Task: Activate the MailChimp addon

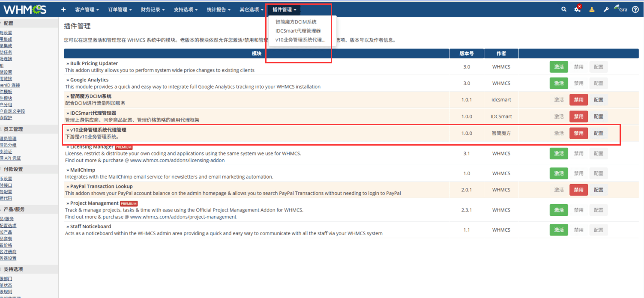Action: [559, 173]
